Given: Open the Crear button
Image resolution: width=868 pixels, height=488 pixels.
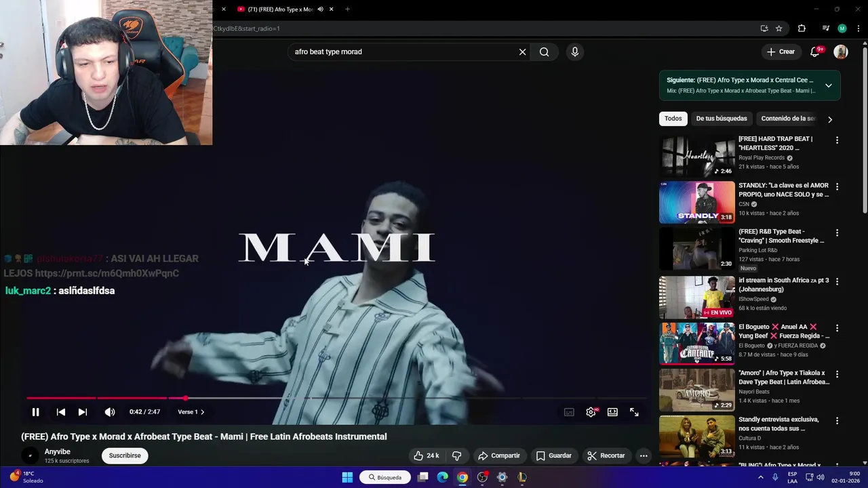Looking at the screenshot, I should (781, 52).
